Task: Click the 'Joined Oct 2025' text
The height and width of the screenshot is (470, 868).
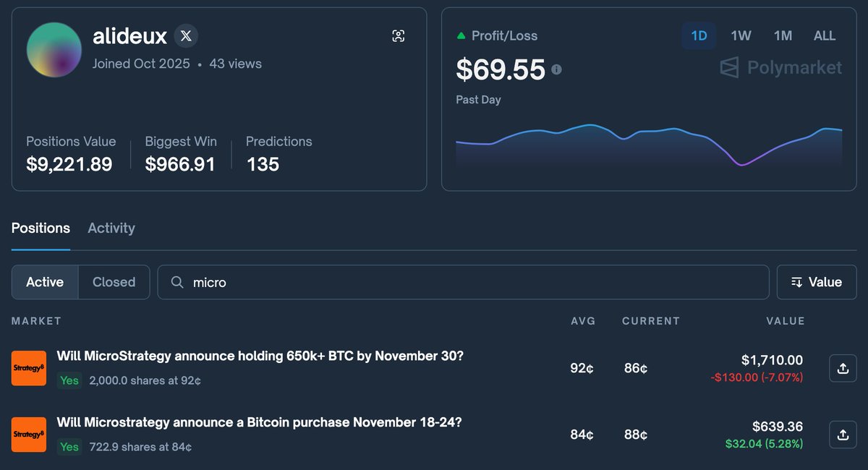Action: click(141, 64)
